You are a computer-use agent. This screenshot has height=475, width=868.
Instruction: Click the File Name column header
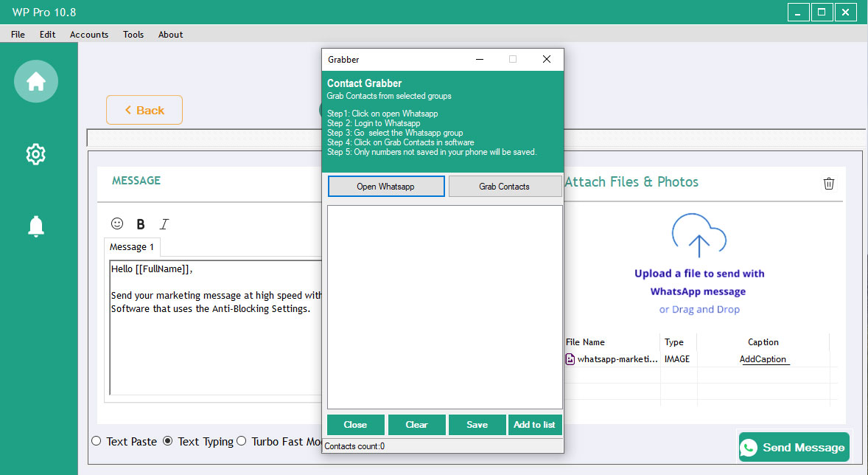point(585,342)
